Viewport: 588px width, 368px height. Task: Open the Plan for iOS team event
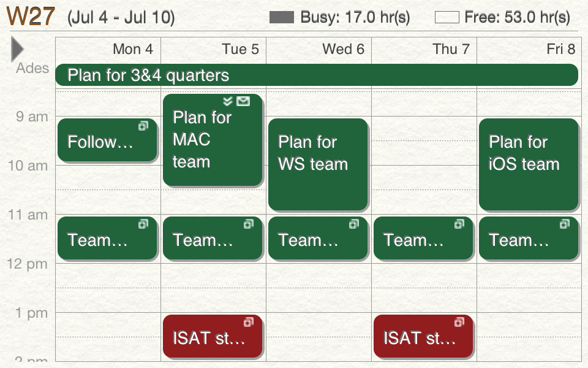click(529, 164)
